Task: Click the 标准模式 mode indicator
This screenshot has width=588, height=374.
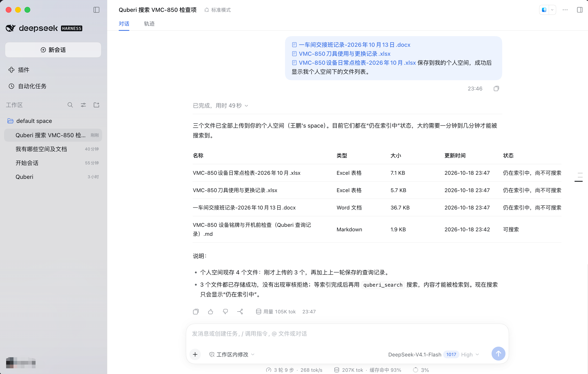Action: point(217,10)
